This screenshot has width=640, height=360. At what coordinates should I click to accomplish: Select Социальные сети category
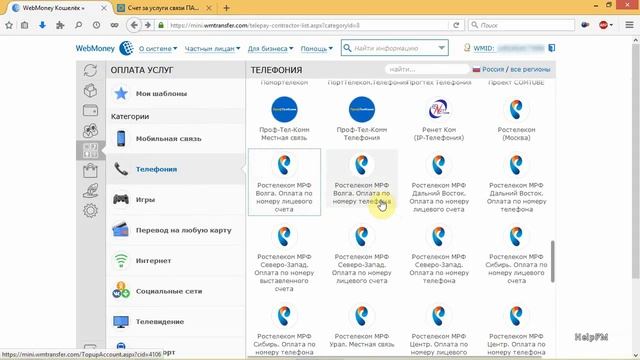click(x=176, y=291)
